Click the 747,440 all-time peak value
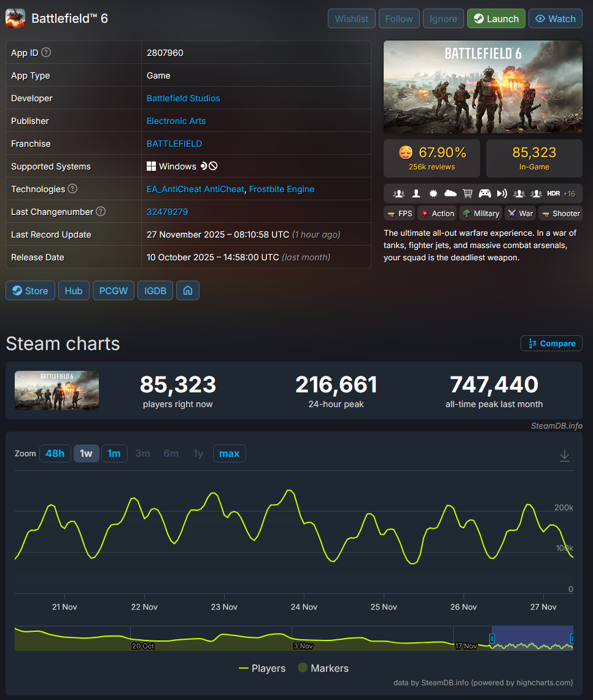This screenshot has width=593, height=700. point(494,384)
